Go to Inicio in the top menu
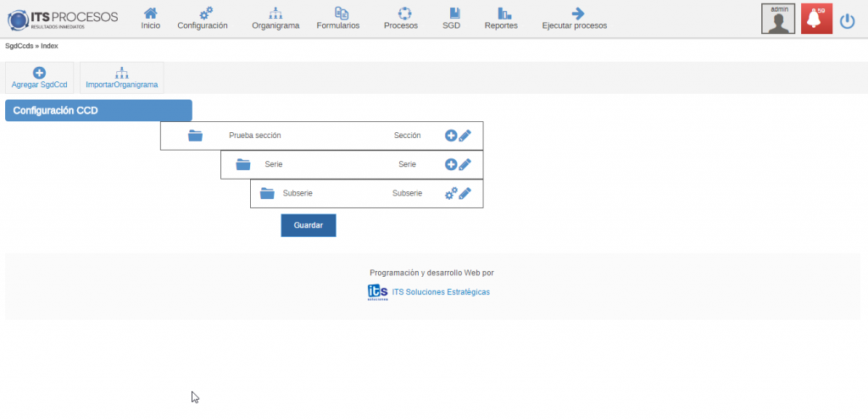Image resolution: width=868 pixels, height=420 pixels. (x=150, y=19)
